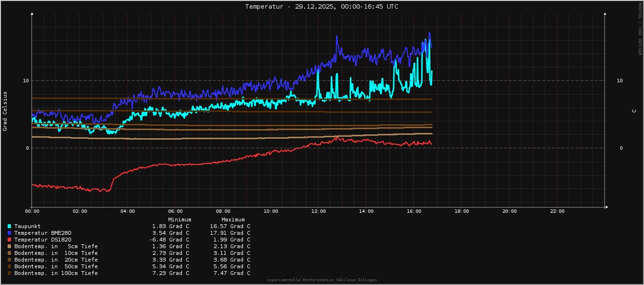Viewport: 644px width, 285px height.
Task: Click the 04:00 tick label on the x-axis
Action: 127,211
